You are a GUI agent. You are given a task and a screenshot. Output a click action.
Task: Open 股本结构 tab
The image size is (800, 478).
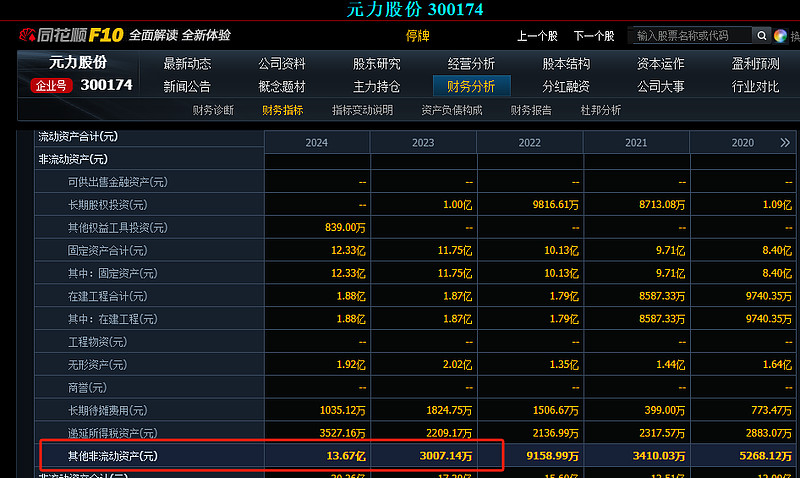point(566,64)
